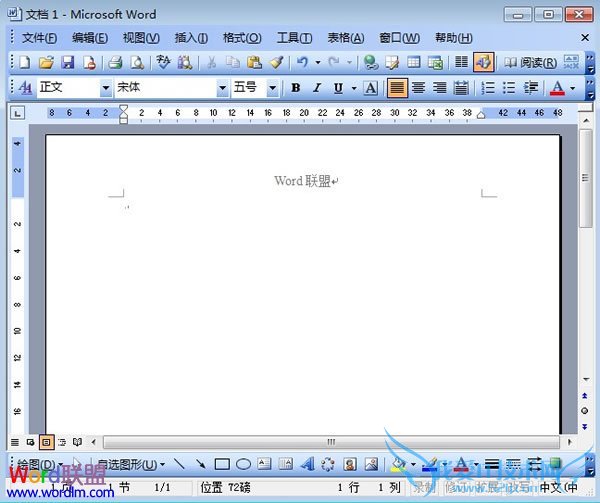Open the 格式(O) menu
The width and height of the screenshot is (600, 503).
click(242, 38)
